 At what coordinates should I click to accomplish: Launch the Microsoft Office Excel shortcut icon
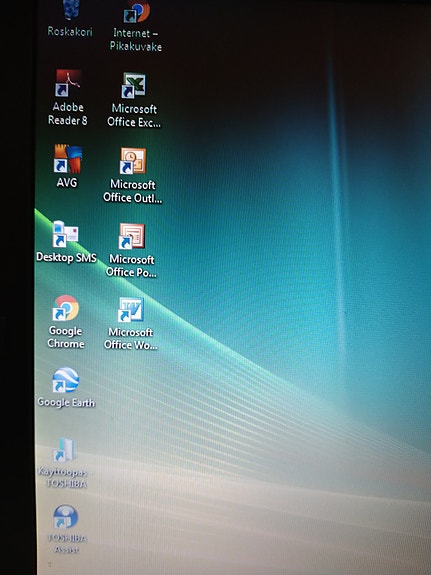[x=134, y=85]
